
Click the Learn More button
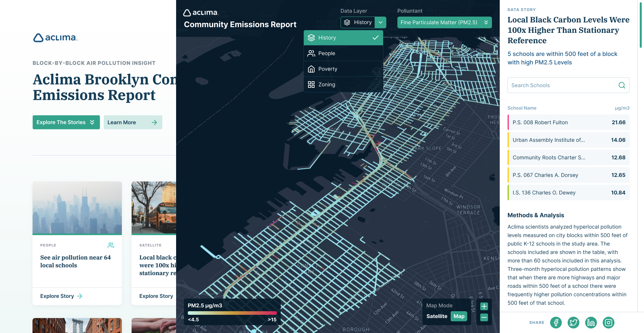click(x=133, y=122)
